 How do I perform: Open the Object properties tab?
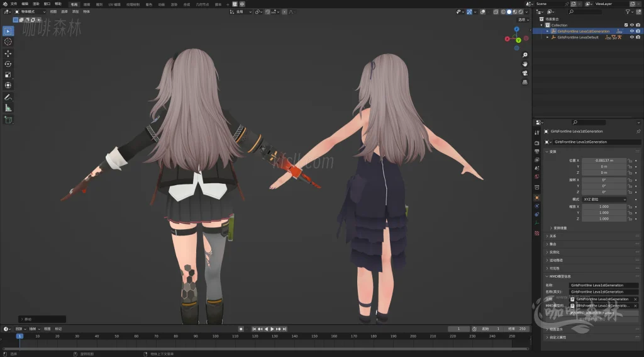coord(537,198)
